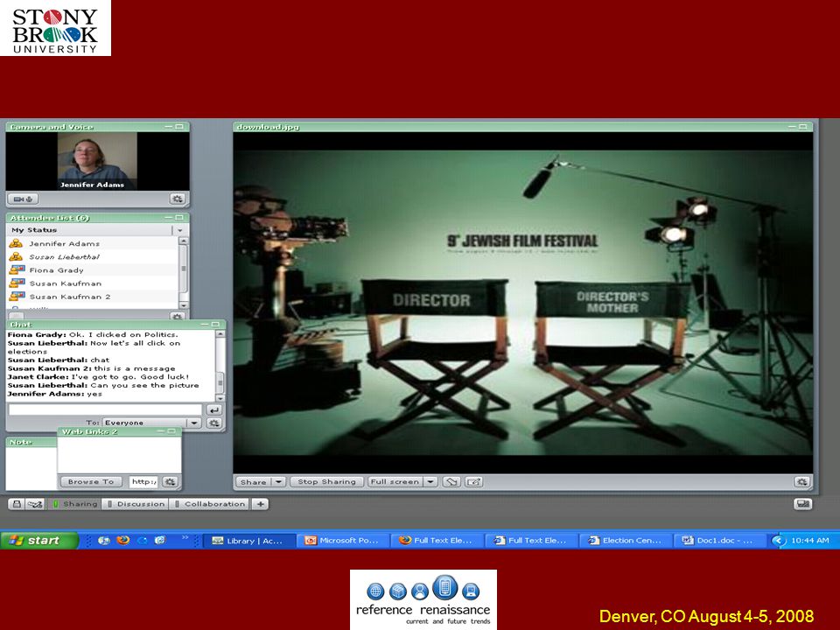Open the My Status dropdown
Screen dimensions: 840x630
tap(180, 230)
